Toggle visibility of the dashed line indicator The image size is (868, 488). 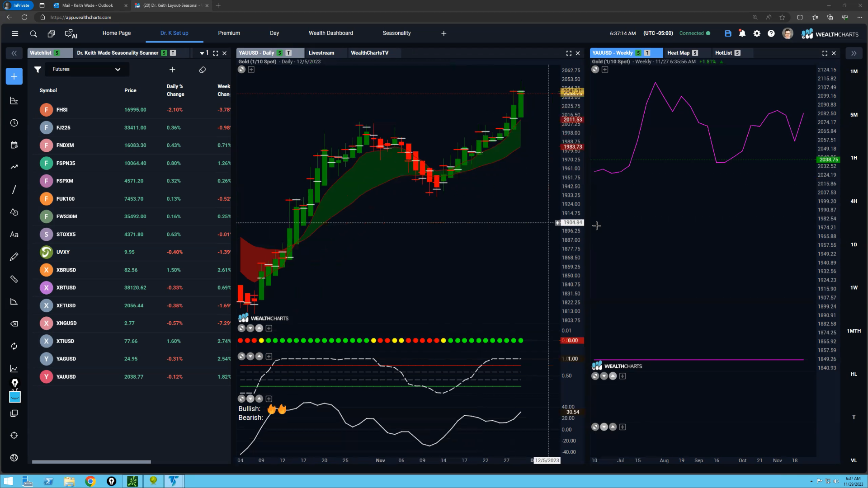pos(242,357)
